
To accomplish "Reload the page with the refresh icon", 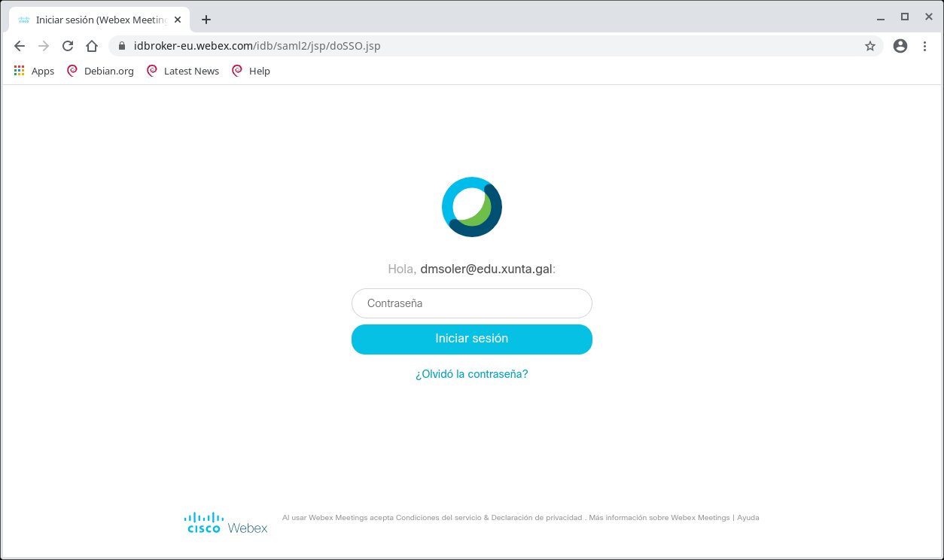I will pyautogui.click(x=67, y=46).
